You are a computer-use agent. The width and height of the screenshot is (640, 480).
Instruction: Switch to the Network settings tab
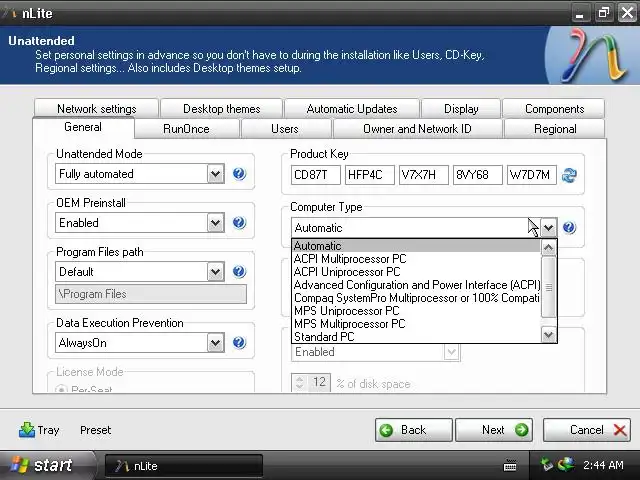click(97, 109)
